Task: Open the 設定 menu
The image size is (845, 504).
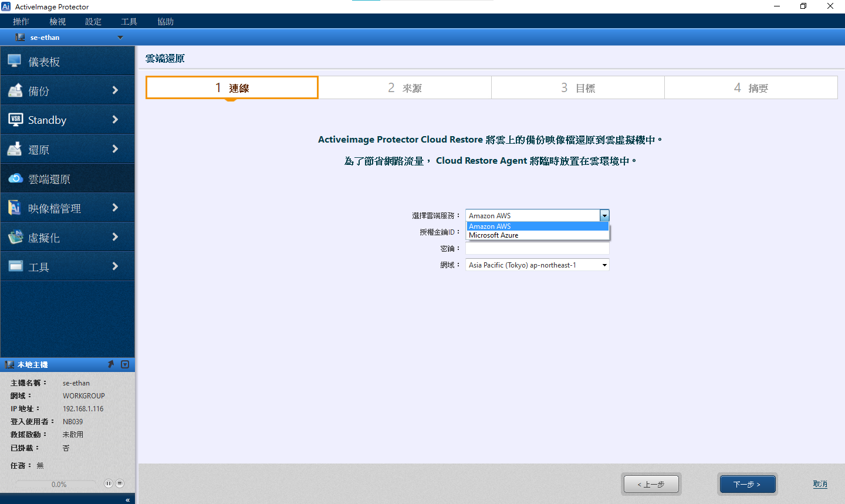Action: click(93, 22)
